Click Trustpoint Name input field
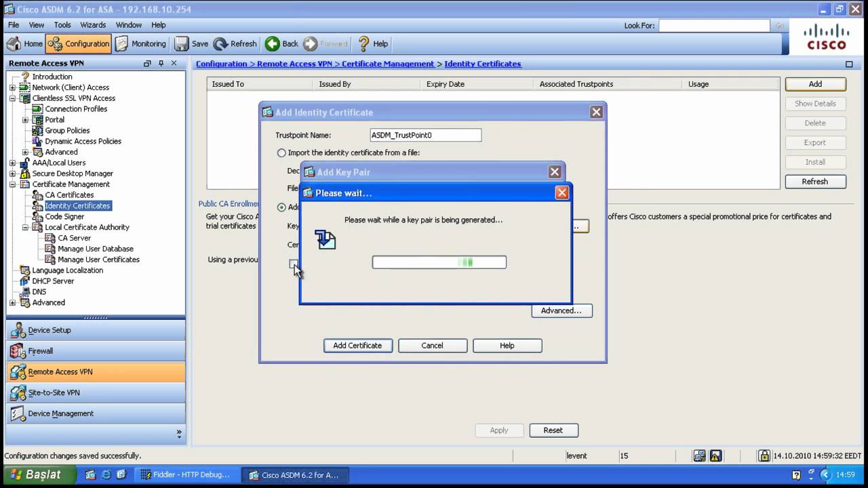This screenshot has width=868, height=488. coord(426,135)
